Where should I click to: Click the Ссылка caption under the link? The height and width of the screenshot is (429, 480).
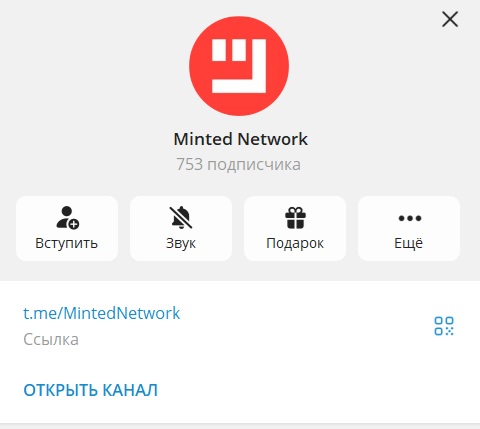51,340
